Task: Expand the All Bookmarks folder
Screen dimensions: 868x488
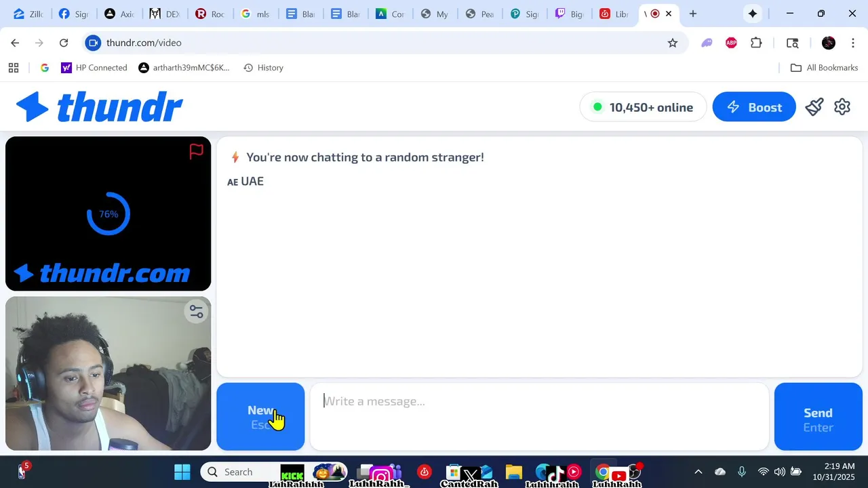Action: tap(825, 68)
